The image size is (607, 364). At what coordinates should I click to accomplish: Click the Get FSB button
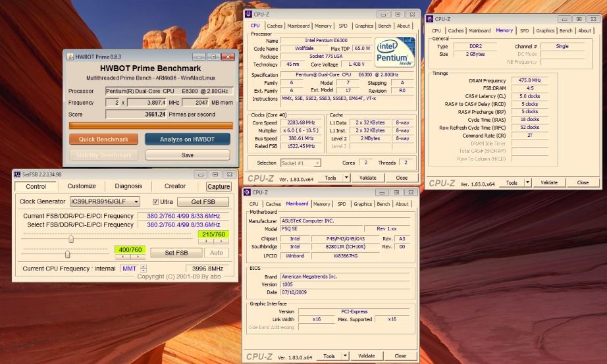[203, 202]
